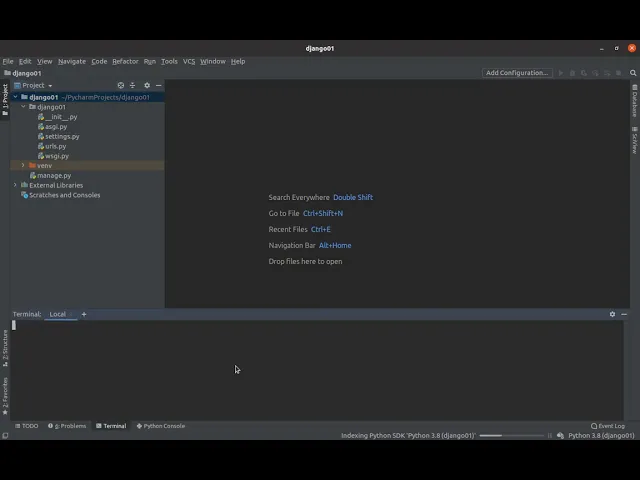Click the Collapse All icon in Project panel
Image resolution: width=640 pixels, height=480 pixels.
(132, 85)
